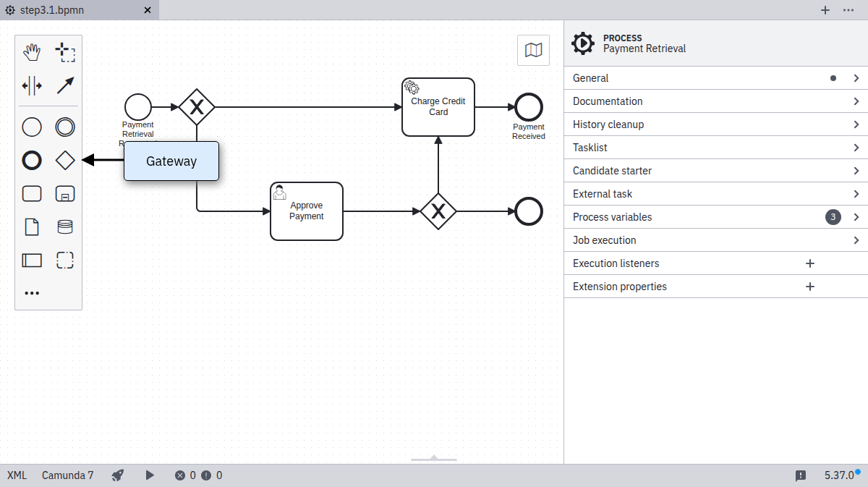
Task: Expand the General properties section
Action: 715,78
